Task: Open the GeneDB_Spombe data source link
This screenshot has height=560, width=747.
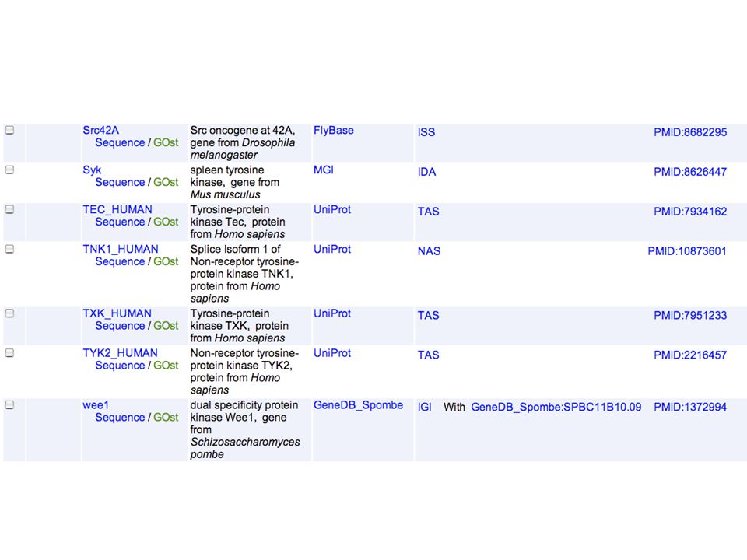Action: coord(358,404)
